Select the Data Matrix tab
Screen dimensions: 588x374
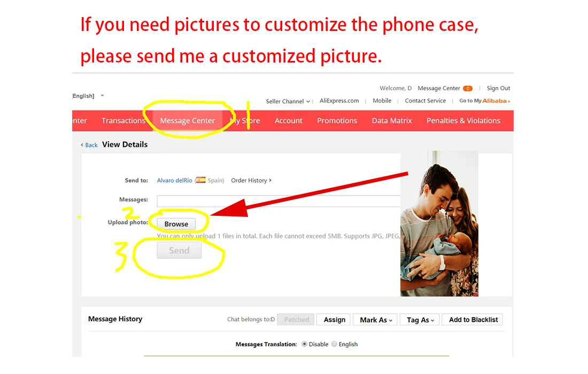[x=391, y=121]
